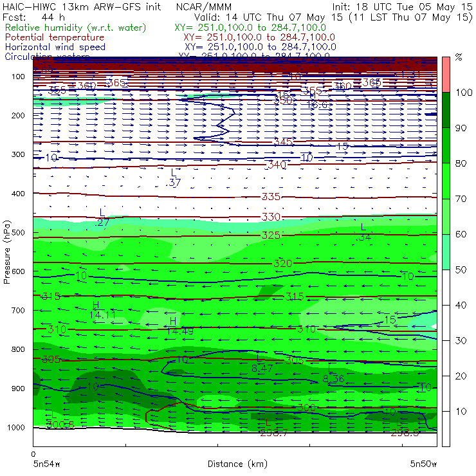This screenshot has height=476, width=476.
Task: Click the 'NCAR/MMM' header text
Action: (x=204, y=6)
